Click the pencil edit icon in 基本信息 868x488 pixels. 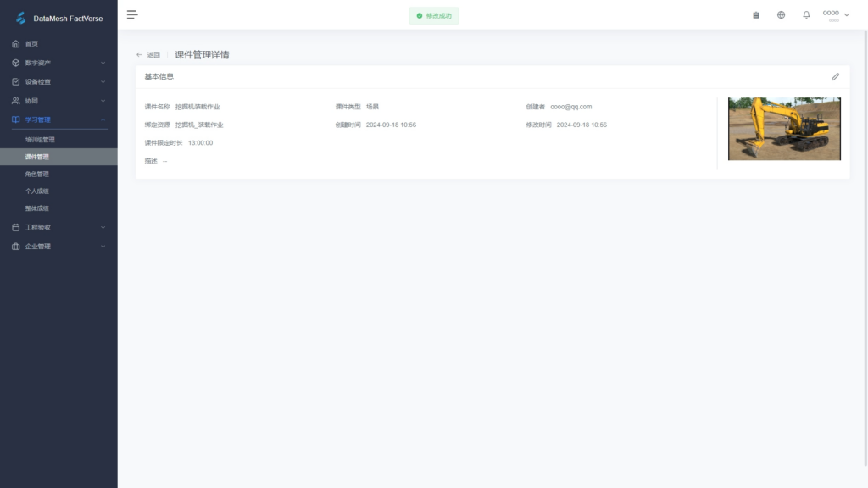point(835,76)
